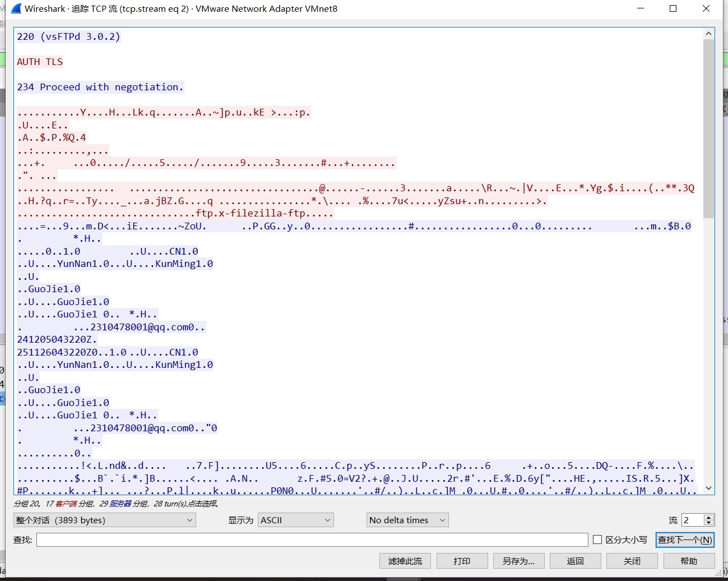Click the 查找下一个(N) button
The image size is (728, 581).
pos(685,539)
